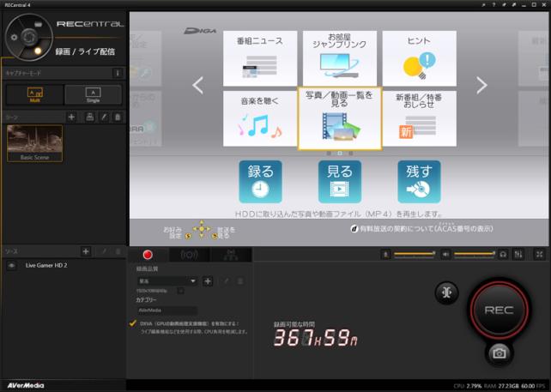Screen dimensions: 551x392
Task: Add a new source with the plus button
Action: click(85, 251)
